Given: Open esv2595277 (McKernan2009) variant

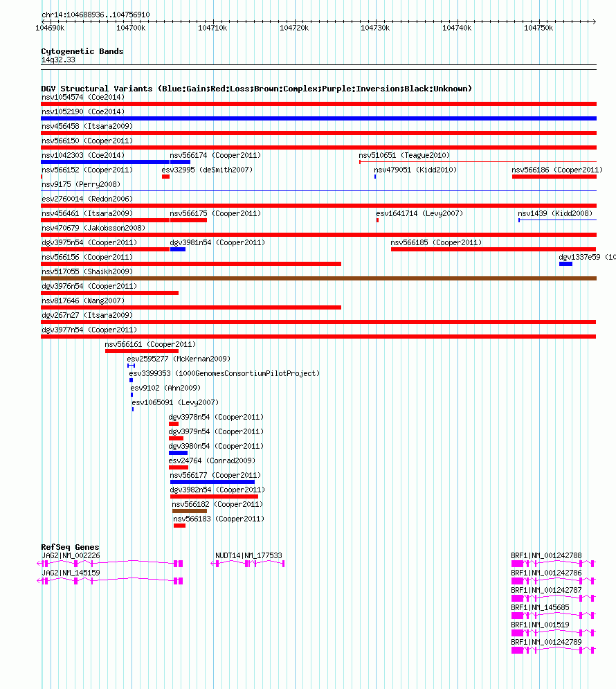Looking at the screenshot, I should (x=179, y=359).
